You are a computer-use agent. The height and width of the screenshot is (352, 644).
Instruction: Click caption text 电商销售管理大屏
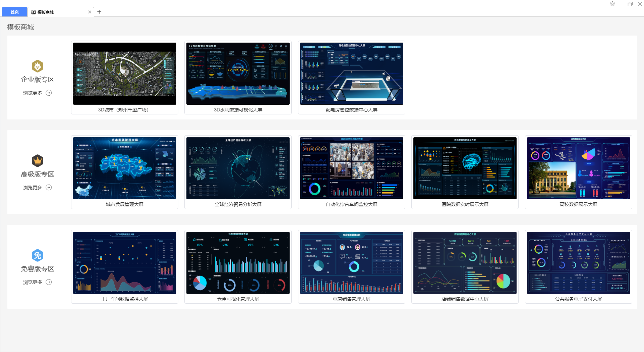pyautogui.click(x=352, y=299)
